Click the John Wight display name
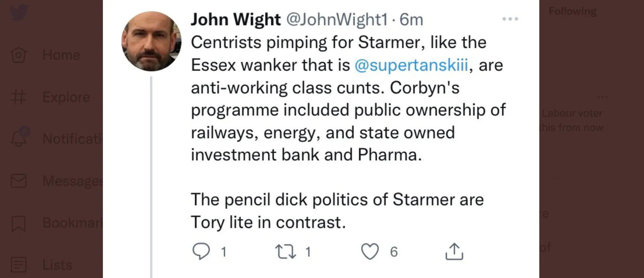644x278 pixels. tap(236, 19)
